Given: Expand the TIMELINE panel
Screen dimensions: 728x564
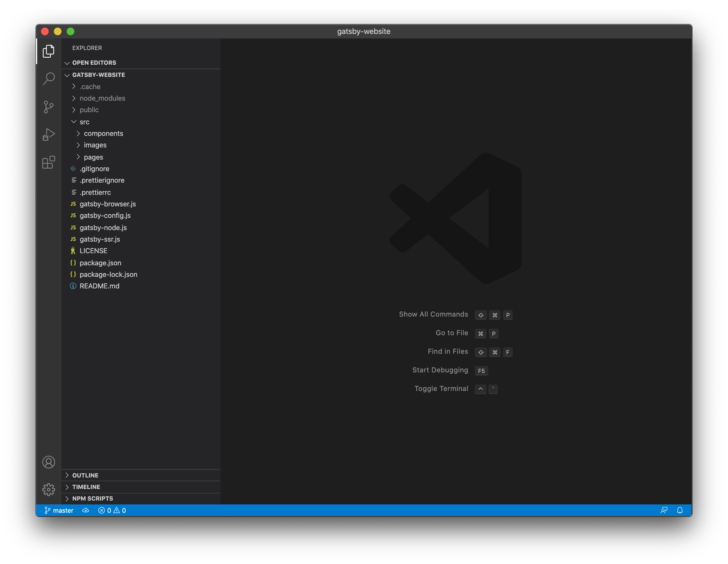Looking at the screenshot, I should (x=141, y=487).
